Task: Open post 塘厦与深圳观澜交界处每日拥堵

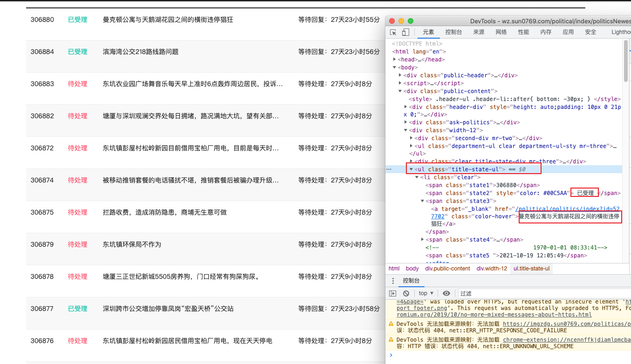Action: click(191, 116)
